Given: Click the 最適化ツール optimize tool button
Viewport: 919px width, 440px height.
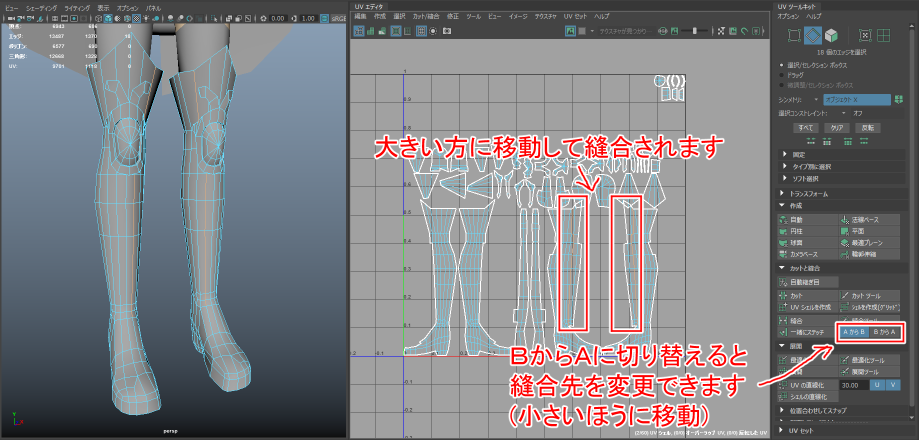Looking at the screenshot, I should pos(869,360).
